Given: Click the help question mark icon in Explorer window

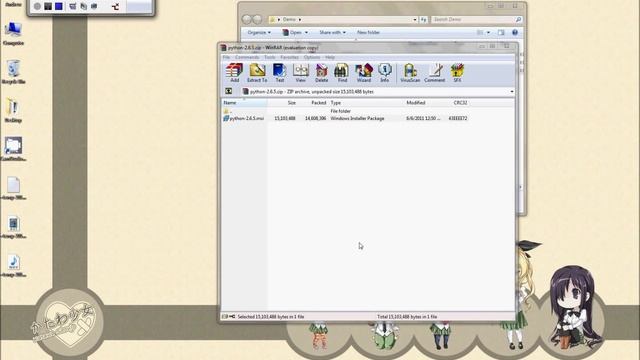Looking at the screenshot, I should coord(515,32).
